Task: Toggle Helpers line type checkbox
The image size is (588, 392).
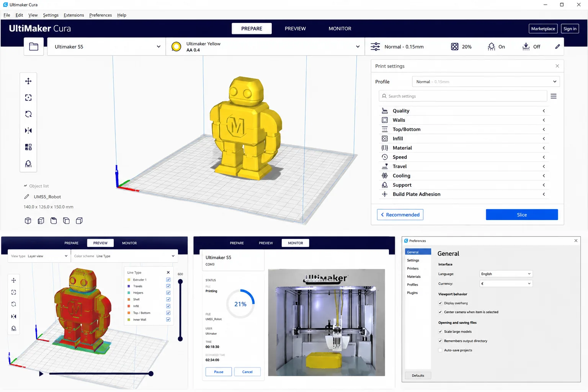Action: [168, 293]
